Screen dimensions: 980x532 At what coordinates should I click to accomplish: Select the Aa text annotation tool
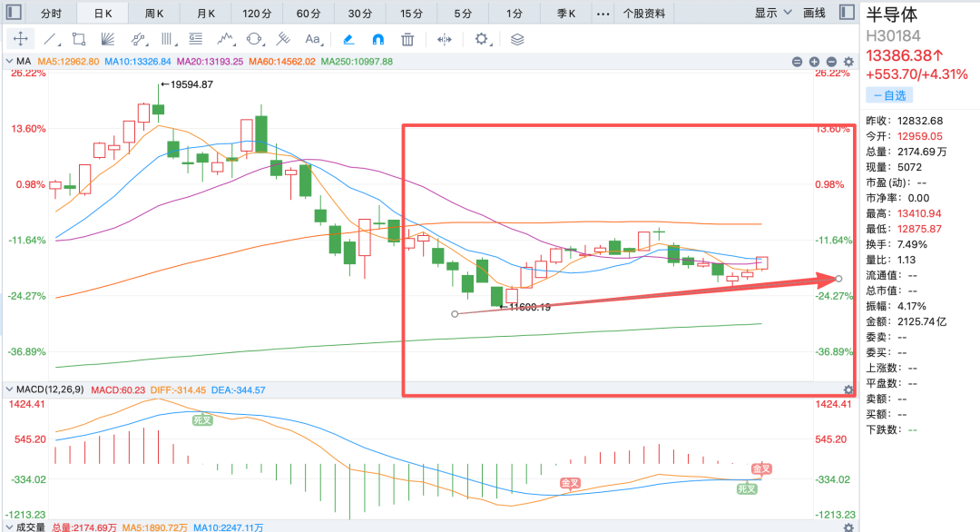(x=312, y=39)
